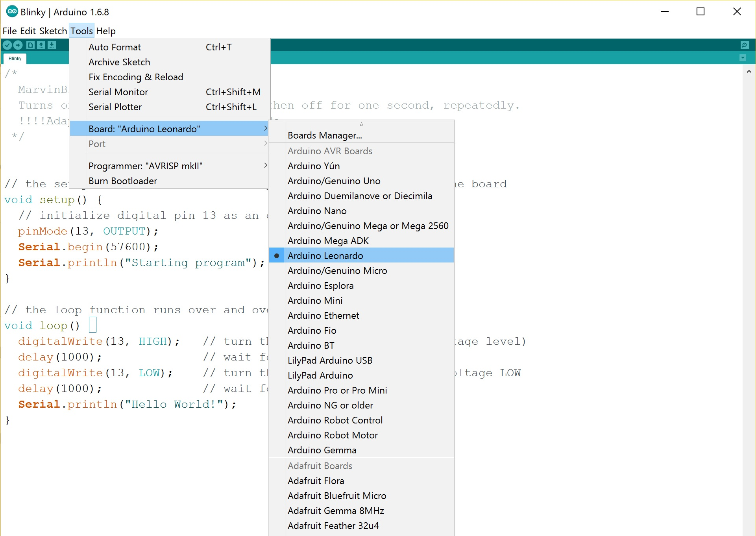
Task: Select Adafruit Feather 32u4 board
Action: 361,526
